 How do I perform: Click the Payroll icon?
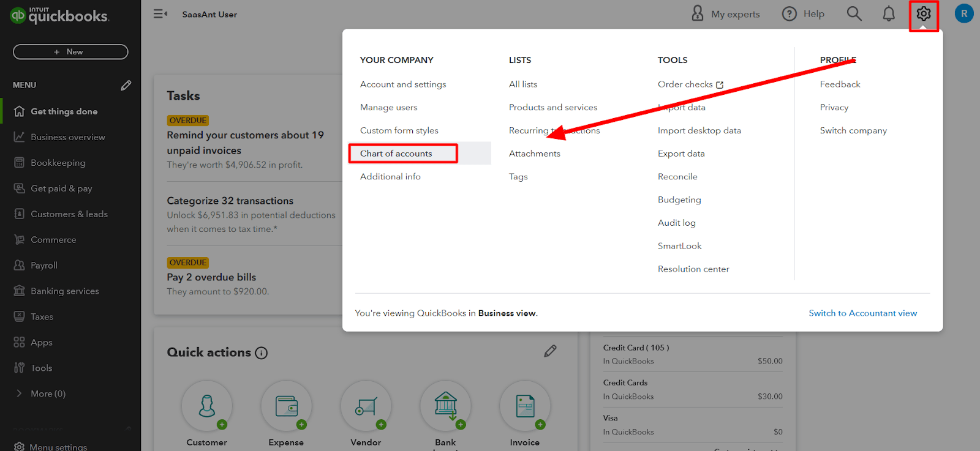coord(20,266)
